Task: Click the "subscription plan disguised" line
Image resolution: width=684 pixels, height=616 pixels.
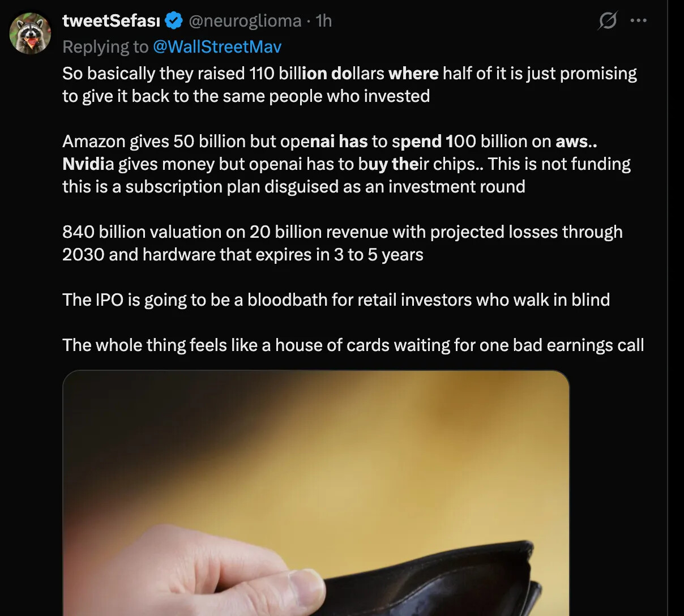Action: click(x=293, y=187)
